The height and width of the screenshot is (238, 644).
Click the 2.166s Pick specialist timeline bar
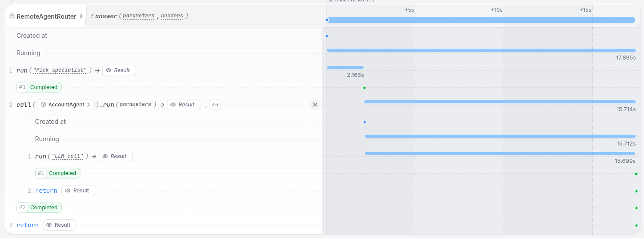click(x=345, y=67)
